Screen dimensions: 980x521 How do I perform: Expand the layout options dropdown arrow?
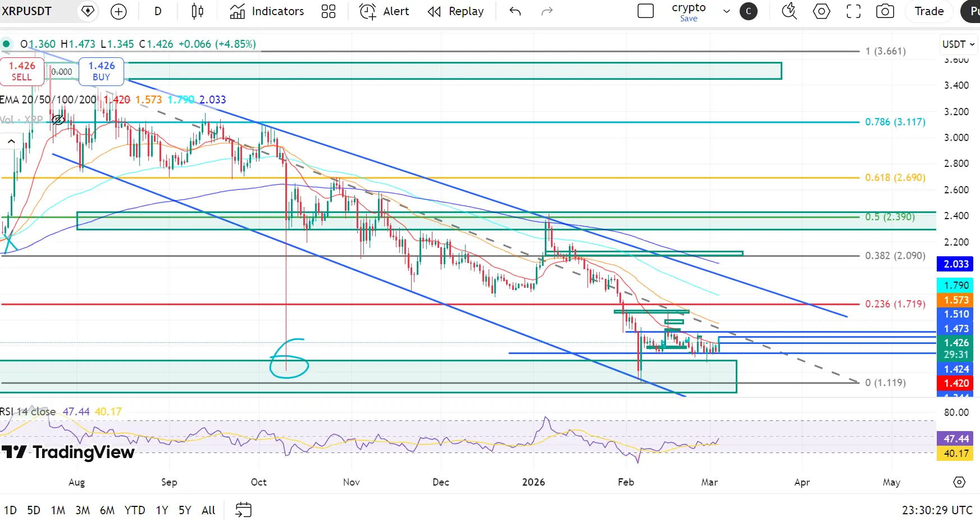726,11
